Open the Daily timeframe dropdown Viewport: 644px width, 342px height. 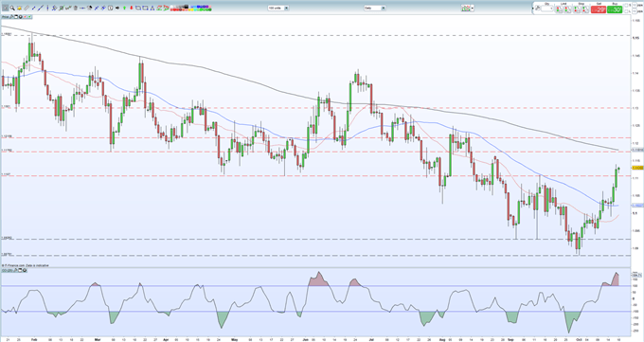[375, 9]
